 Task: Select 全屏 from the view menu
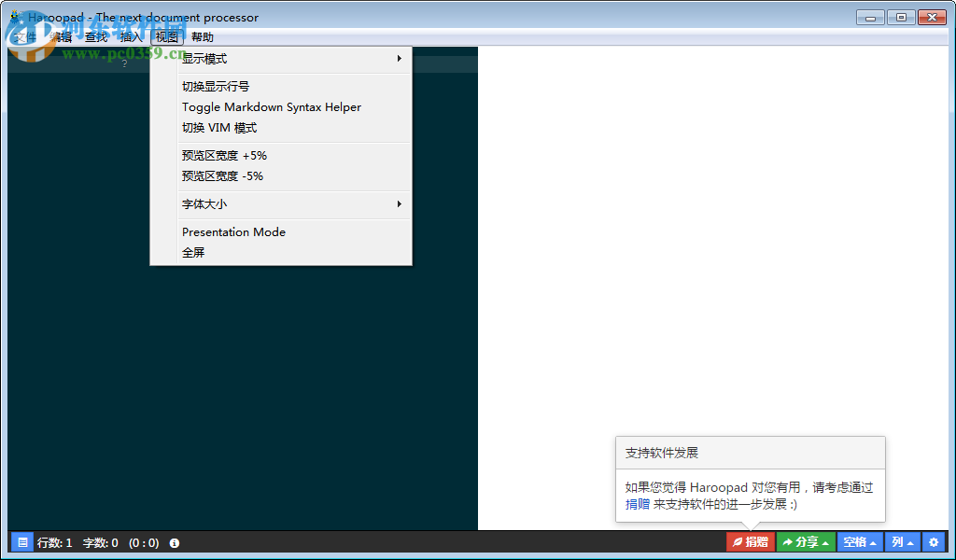193,251
